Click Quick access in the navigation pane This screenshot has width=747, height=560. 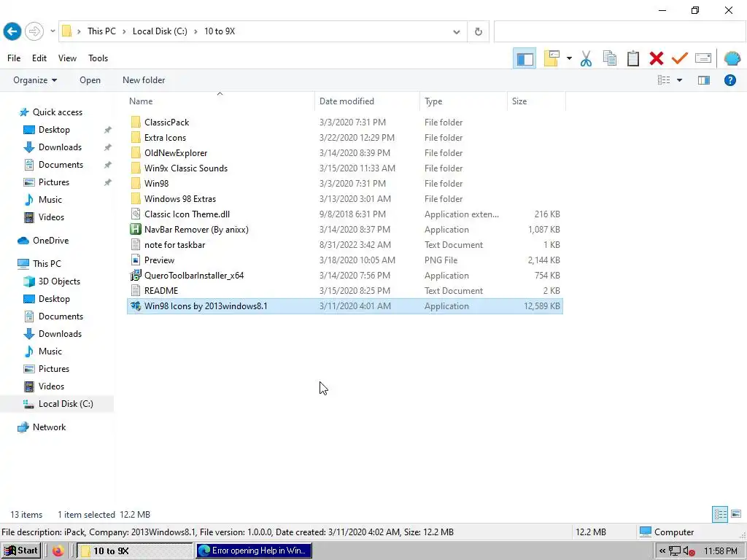pyautogui.click(x=57, y=112)
